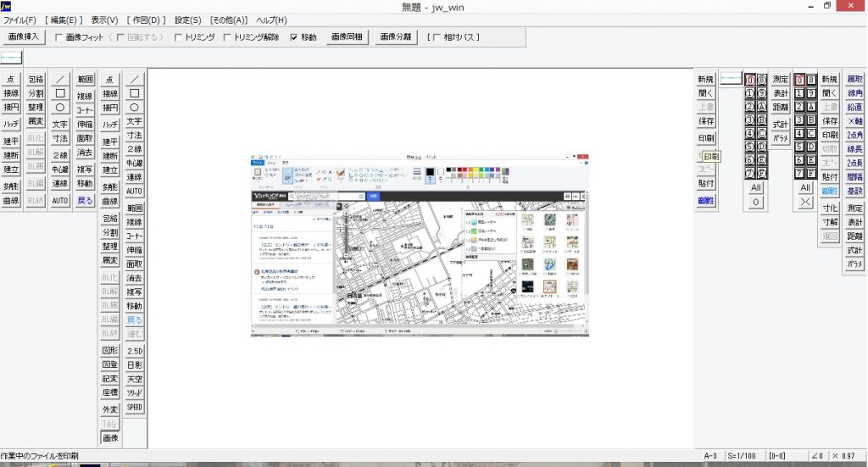The image size is (868, 467).
Task: Uncheck the 移動 checkbox
Action: point(294,37)
